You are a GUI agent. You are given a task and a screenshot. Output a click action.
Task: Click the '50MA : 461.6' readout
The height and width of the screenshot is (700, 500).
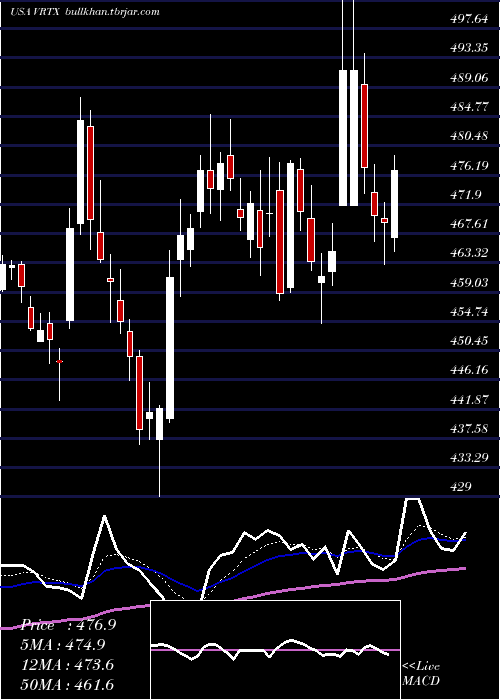click(69, 684)
